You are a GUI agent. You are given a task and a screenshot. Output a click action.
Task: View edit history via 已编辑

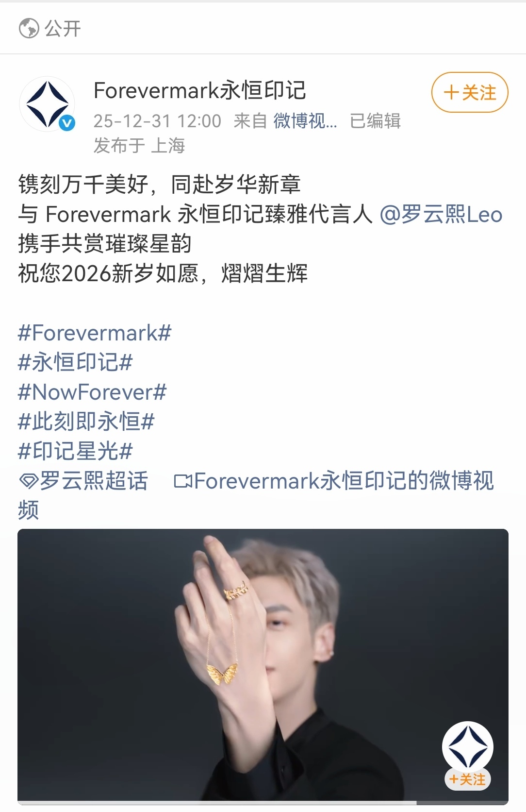[x=375, y=121]
